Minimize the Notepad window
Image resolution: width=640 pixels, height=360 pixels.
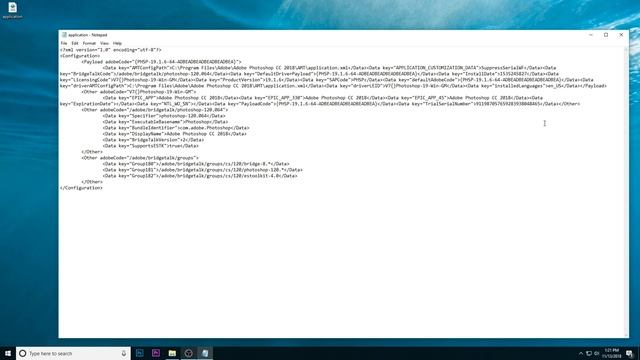[x=591, y=35]
